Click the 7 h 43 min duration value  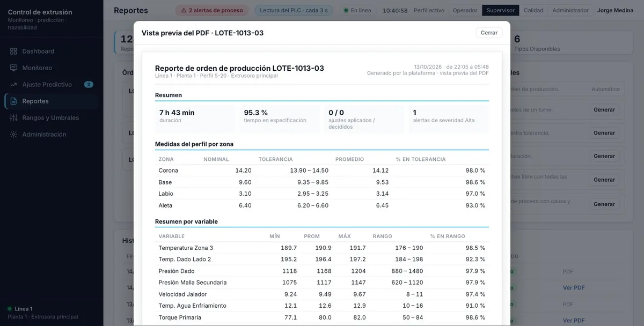[177, 113]
